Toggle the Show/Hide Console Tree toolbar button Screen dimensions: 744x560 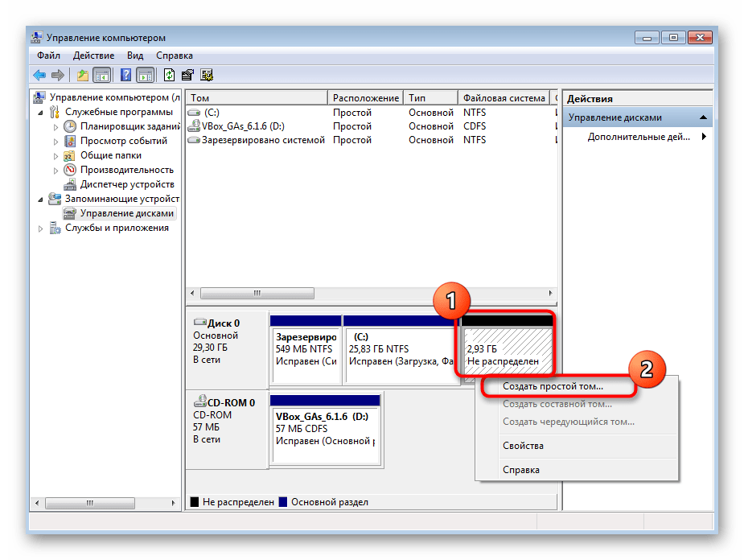tap(101, 75)
